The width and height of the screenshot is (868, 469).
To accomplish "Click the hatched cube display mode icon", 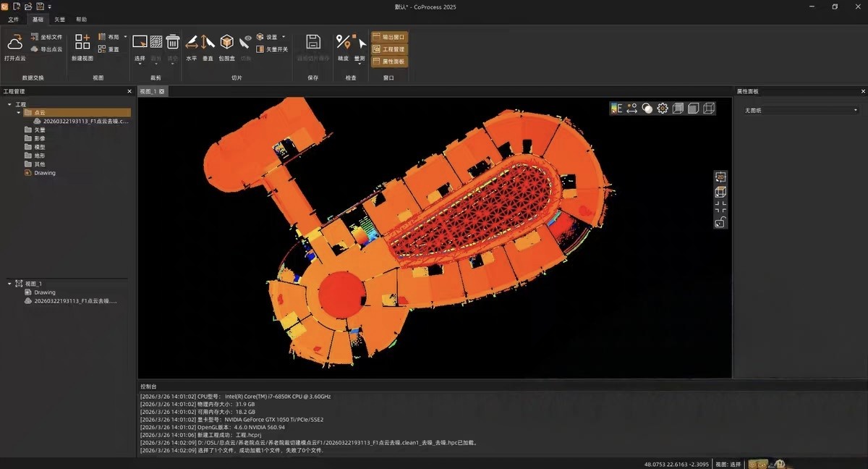I will (693, 109).
